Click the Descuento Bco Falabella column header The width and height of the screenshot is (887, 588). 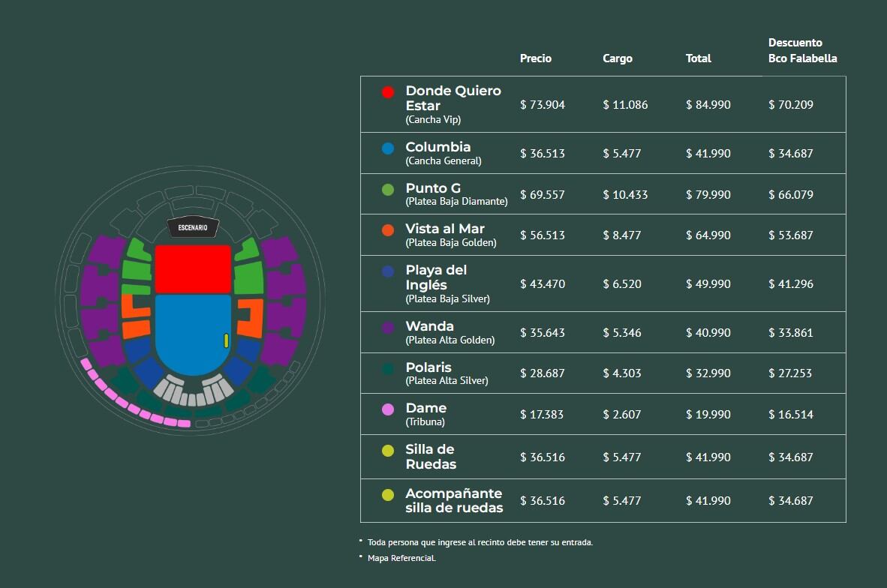[x=802, y=50]
